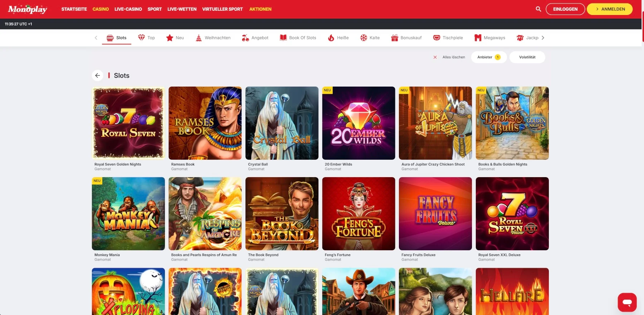This screenshot has height=315, width=644.
Task: Open the Volatilität filter dropdown
Action: click(x=527, y=57)
